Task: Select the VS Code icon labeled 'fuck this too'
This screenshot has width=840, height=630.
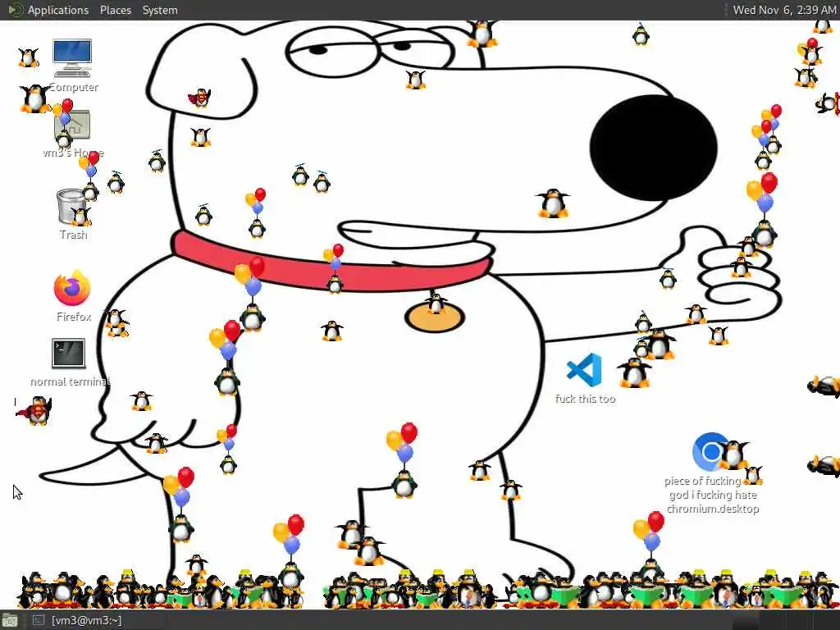Action: pos(584,370)
